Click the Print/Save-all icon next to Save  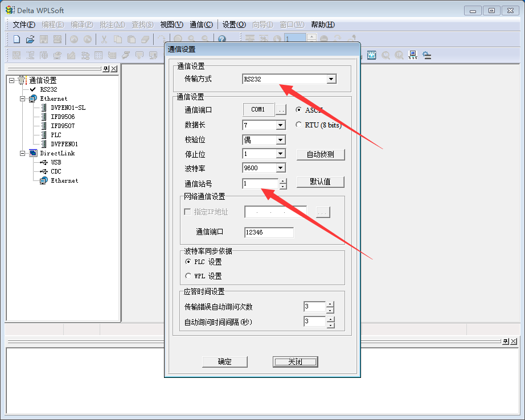pos(58,39)
